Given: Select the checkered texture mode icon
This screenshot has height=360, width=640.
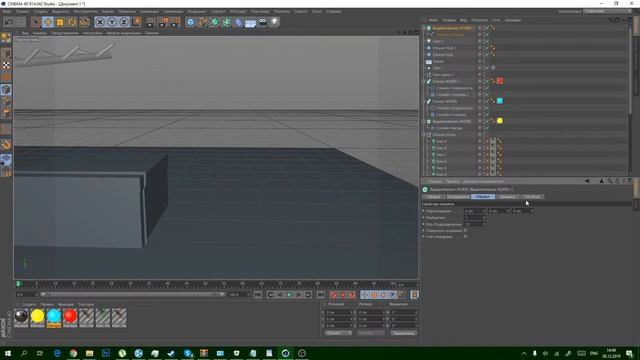Looking at the screenshot, I should (6, 65).
